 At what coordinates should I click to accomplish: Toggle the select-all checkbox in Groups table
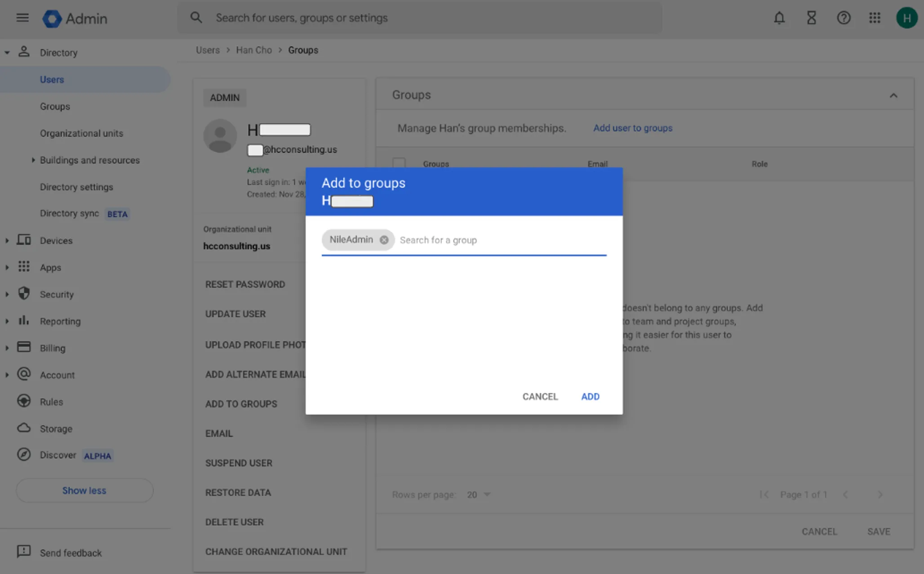[x=399, y=163]
